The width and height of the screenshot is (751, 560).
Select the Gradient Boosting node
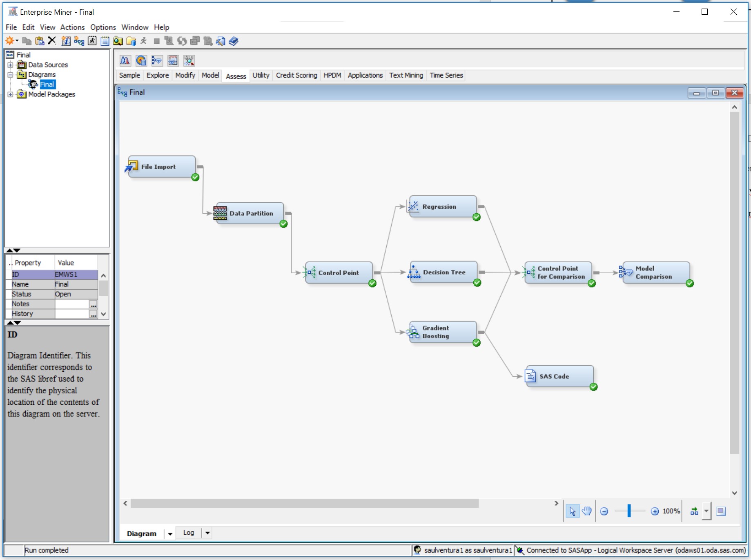click(443, 332)
